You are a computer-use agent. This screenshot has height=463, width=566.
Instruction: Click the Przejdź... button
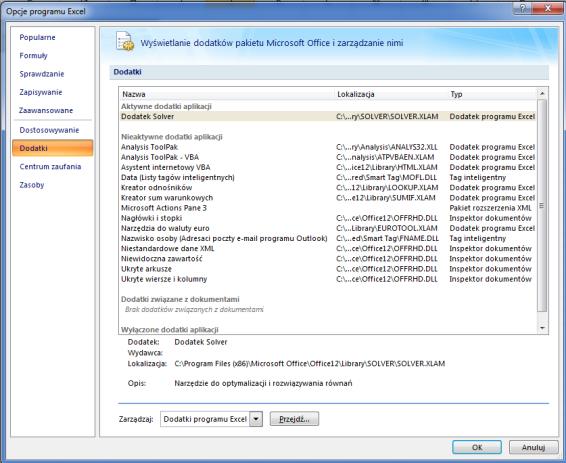coord(294,419)
